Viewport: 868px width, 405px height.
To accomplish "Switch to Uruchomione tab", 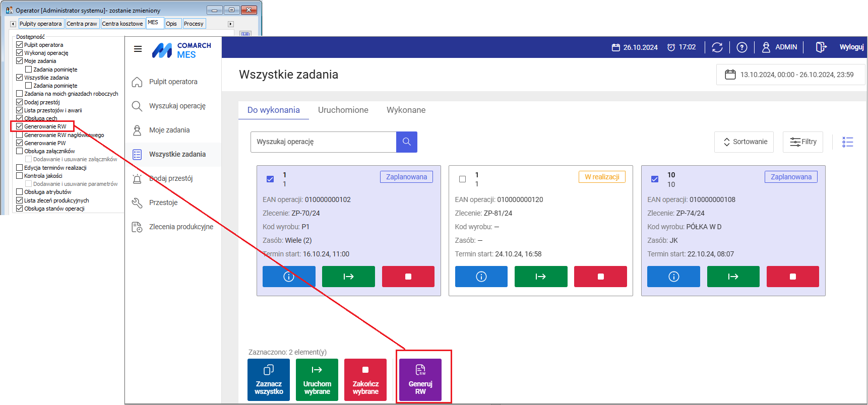I will click(343, 110).
